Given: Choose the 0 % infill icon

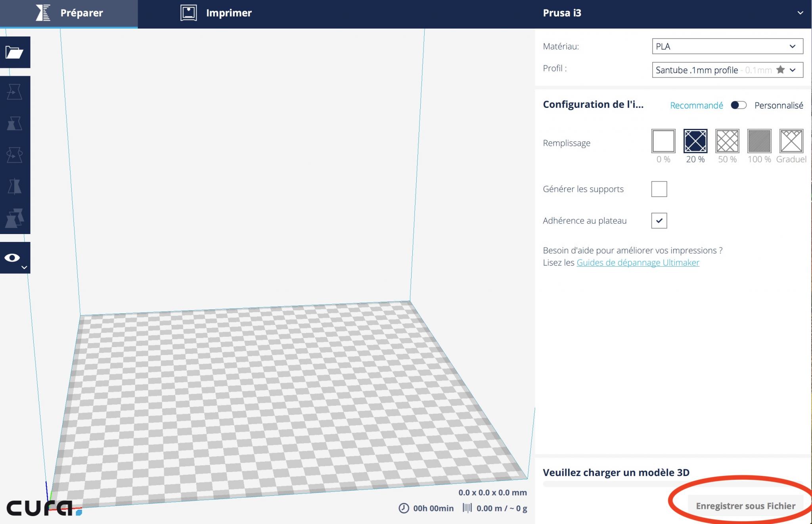Looking at the screenshot, I should [663, 141].
